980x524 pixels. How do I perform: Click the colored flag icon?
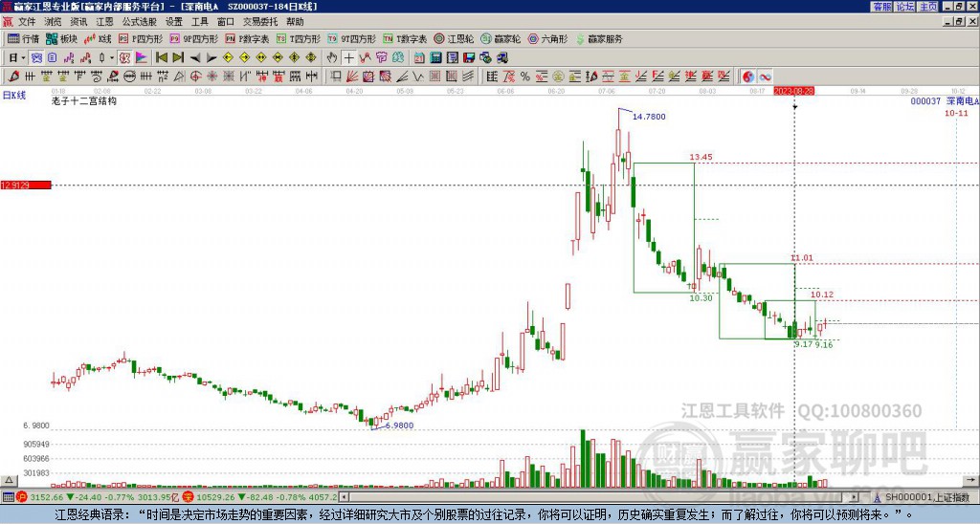[142, 57]
